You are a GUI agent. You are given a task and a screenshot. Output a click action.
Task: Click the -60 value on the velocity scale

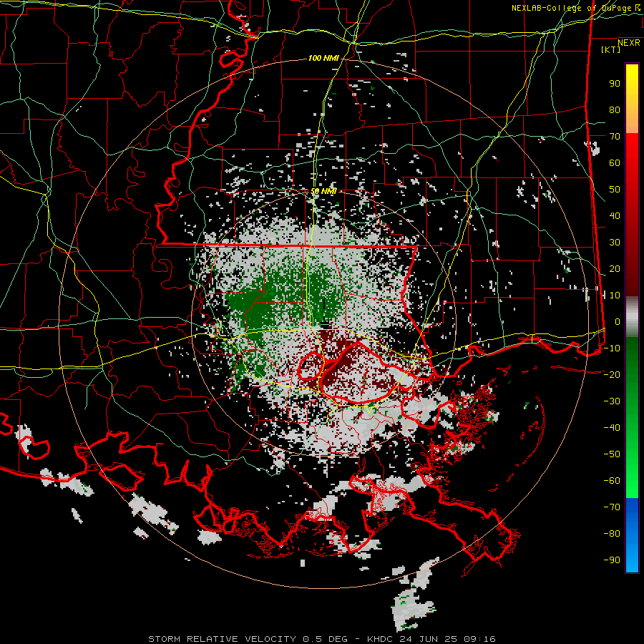coord(612,481)
